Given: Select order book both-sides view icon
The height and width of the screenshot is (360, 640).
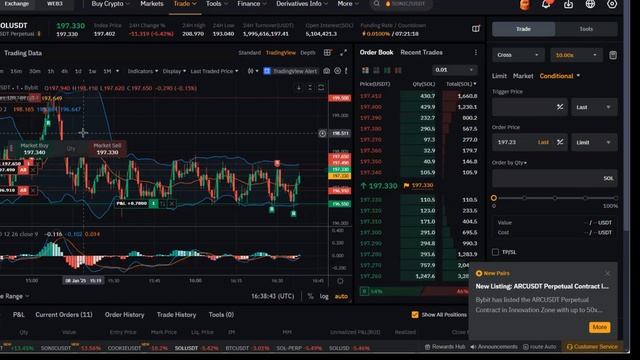Looking at the screenshot, I should [x=365, y=70].
